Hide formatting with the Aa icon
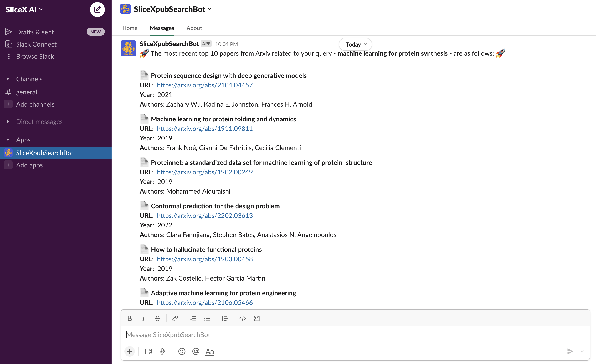Image resolution: width=596 pixels, height=364 pixels. (210, 351)
